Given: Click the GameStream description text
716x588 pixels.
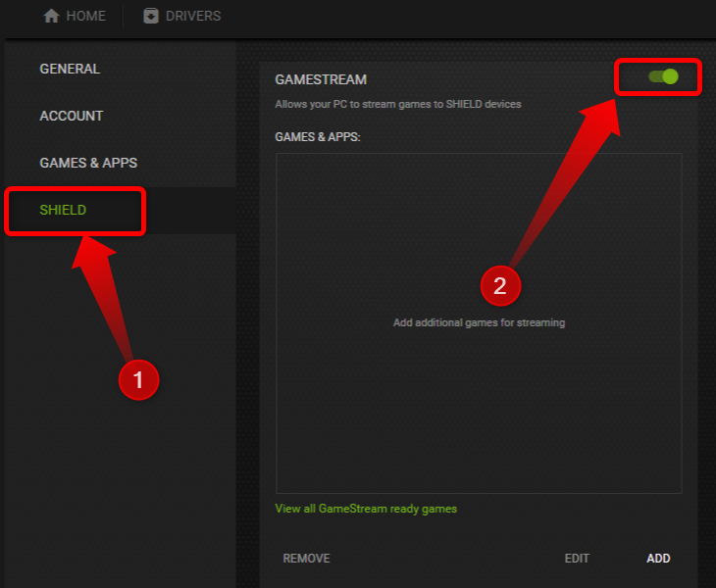Looking at the screenshot, I should pos(398,104).
